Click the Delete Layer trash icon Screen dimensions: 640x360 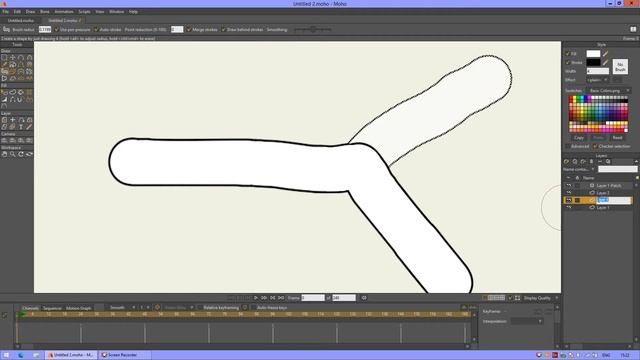point(591,162)
